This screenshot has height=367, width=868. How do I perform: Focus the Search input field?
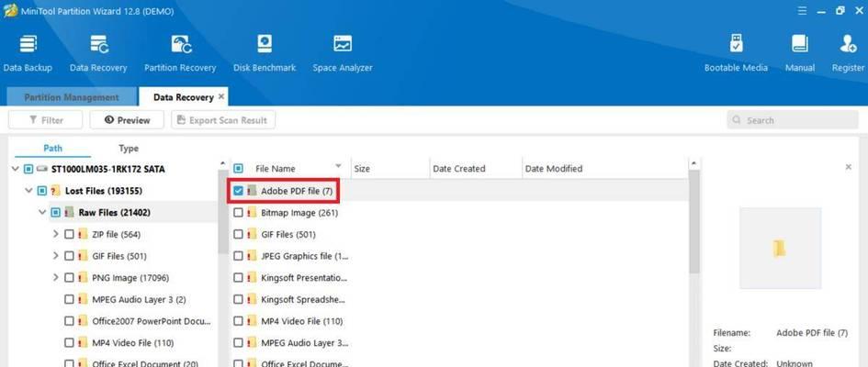pyautogui.click(x=792, y=120)
